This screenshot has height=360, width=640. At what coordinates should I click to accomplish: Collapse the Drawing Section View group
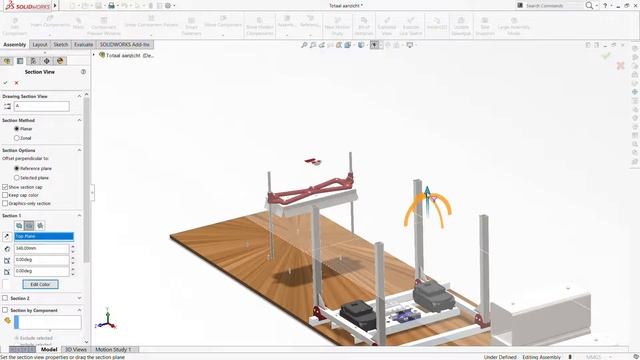point(79,96)
